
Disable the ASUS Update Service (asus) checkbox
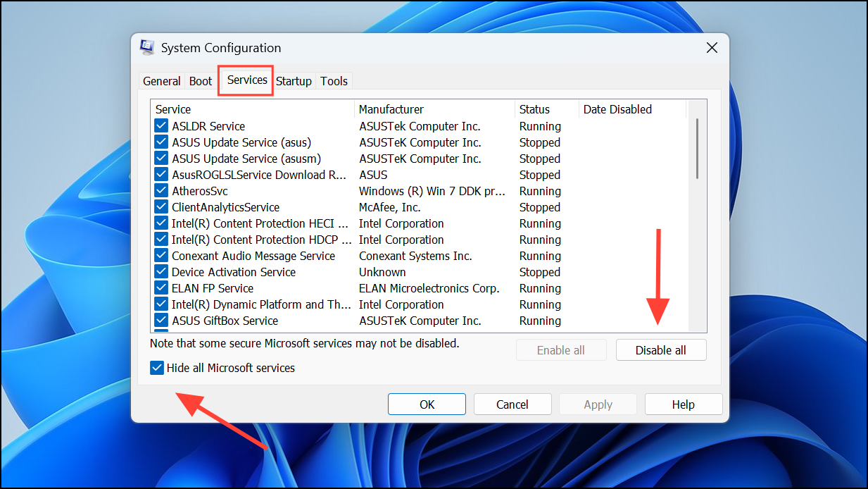click(161, 142)
